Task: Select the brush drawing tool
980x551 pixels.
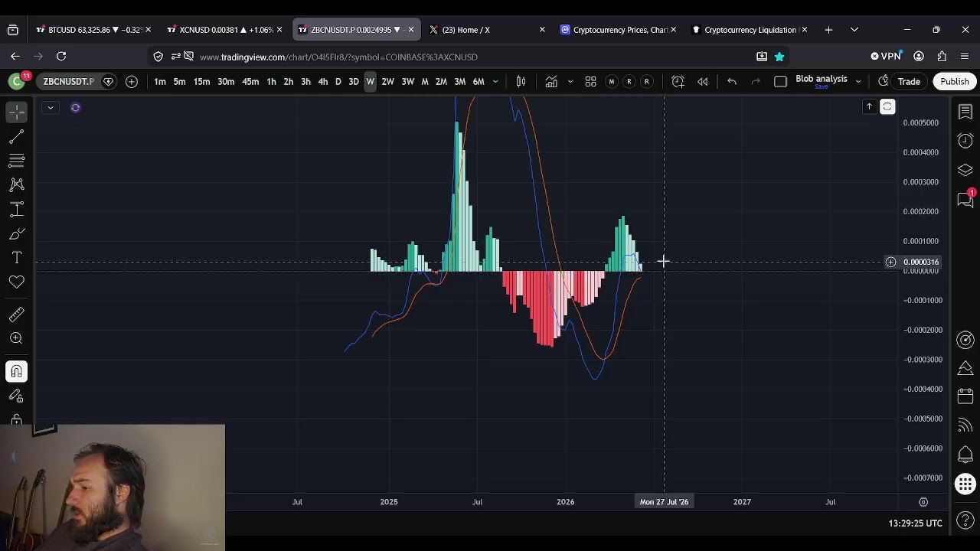Action: coord(16,233)
